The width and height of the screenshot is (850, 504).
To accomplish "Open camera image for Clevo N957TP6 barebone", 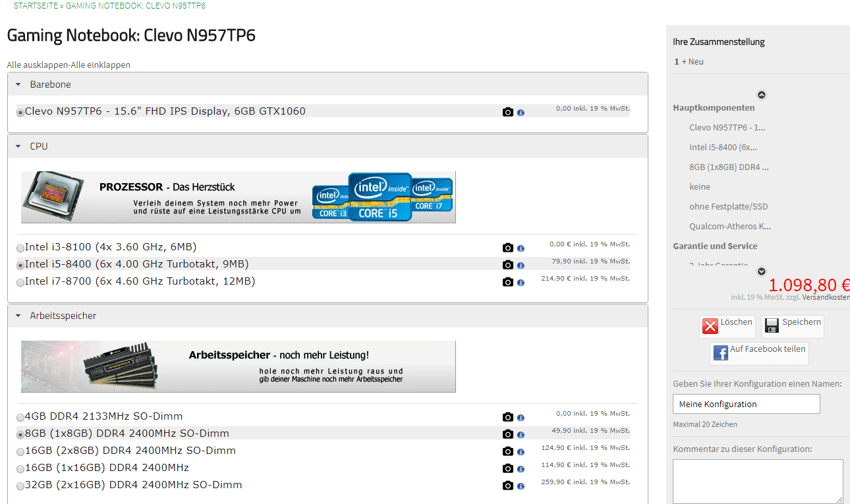I will [507, 112].
